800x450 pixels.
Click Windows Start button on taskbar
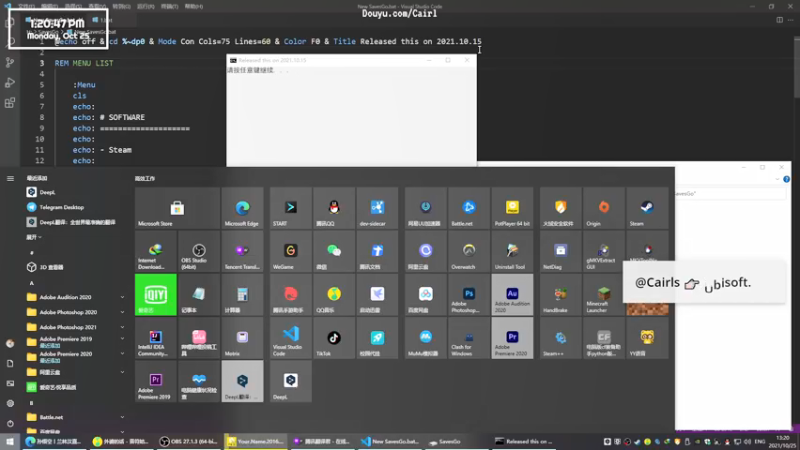10,442
